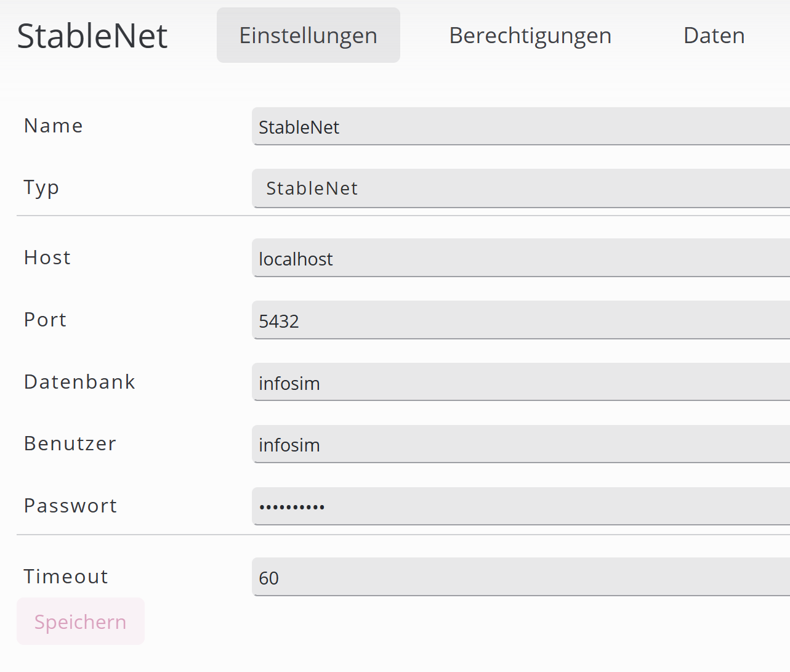Switch to the Einstellungen tab

click(308, 35)
